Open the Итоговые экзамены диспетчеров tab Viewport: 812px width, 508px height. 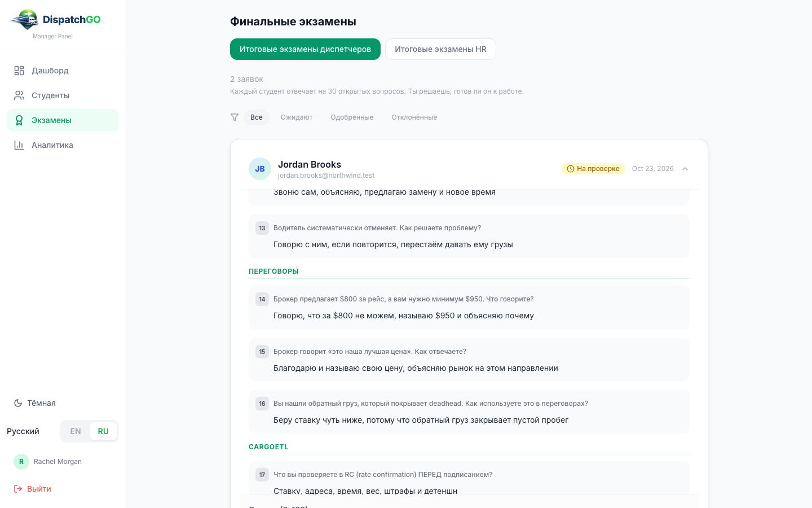click(x=305, y=49)
